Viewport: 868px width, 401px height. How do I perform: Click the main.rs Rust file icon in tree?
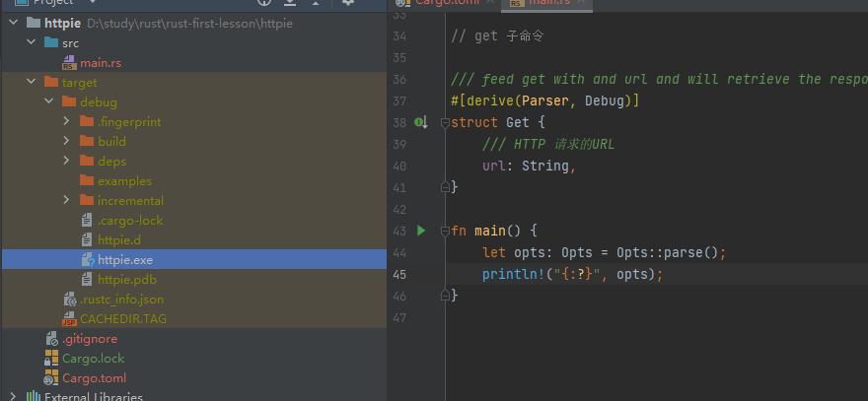coord(69,63)
